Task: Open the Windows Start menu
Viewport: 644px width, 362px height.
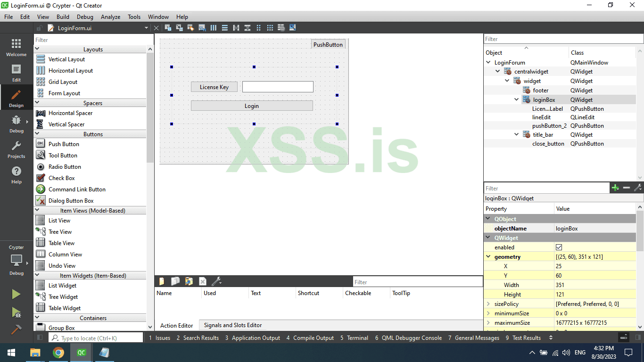Action: coord(11,353)
